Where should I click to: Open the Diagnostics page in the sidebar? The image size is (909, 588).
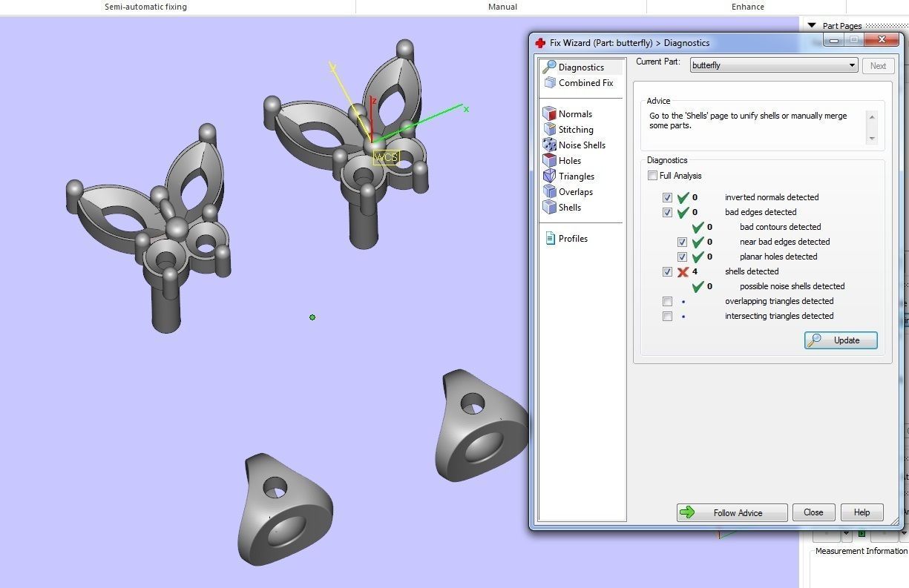583,67
